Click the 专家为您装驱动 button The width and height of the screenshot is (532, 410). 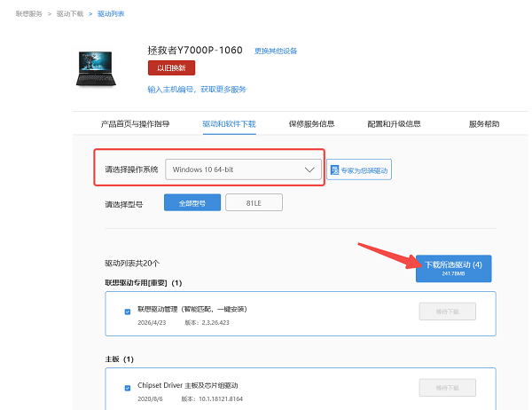[x=359, y=170]
